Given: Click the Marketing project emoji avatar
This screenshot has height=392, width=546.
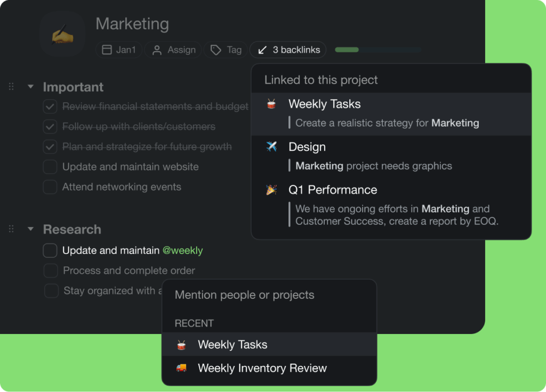Looking at the screenshot, I should [x=62, y=33].
